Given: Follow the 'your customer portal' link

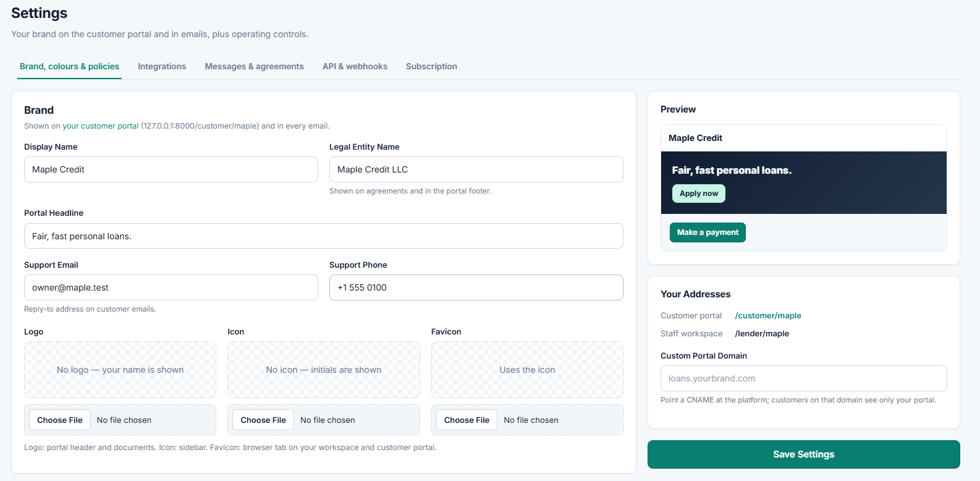Looking at the screenshot, I should pos(101,126).
